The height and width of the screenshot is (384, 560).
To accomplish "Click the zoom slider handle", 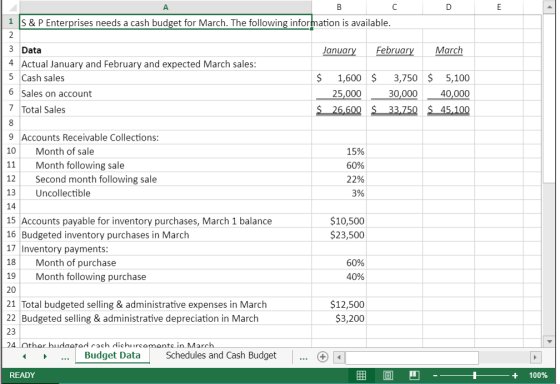I will [x=474, y=375].
